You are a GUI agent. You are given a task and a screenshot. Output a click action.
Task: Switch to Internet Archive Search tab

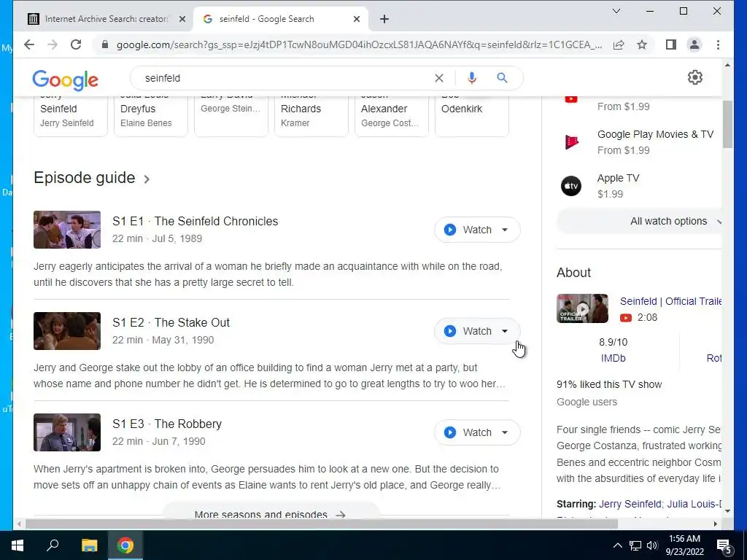(107, 19)
